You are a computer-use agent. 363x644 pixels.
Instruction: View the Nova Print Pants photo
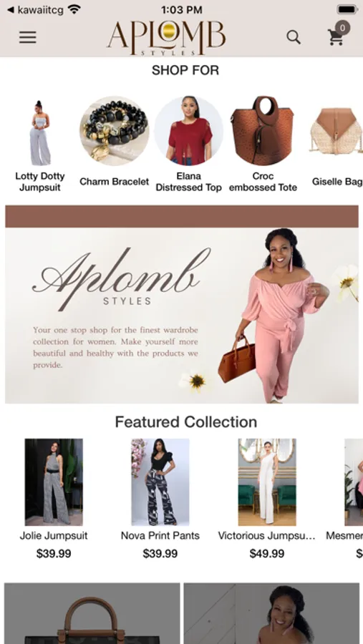160,482
